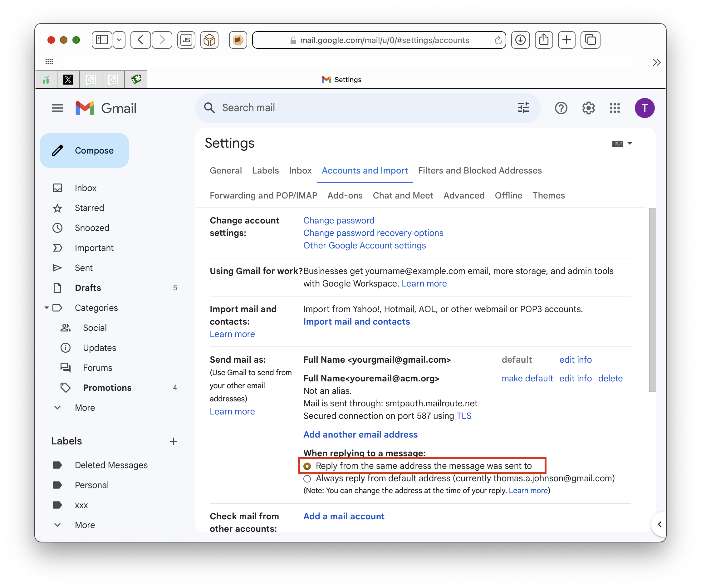This screenshot has width=701, height=588.
Task: Go back with the Safari back arrow
Action: pyautogui.click(x=140, y=40)
